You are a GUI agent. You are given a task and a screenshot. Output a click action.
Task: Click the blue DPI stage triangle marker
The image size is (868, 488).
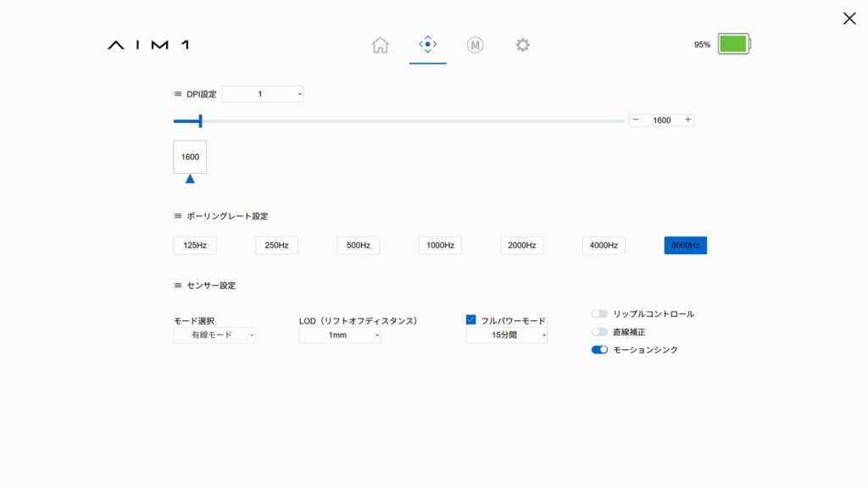point(190,179)
